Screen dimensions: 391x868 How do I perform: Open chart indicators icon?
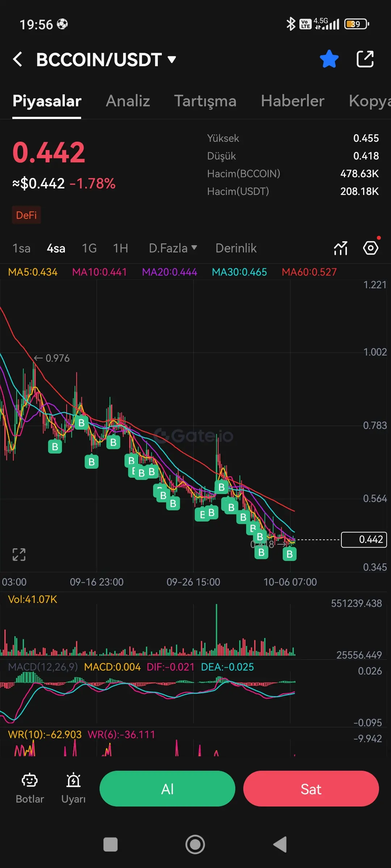[341, 248]
